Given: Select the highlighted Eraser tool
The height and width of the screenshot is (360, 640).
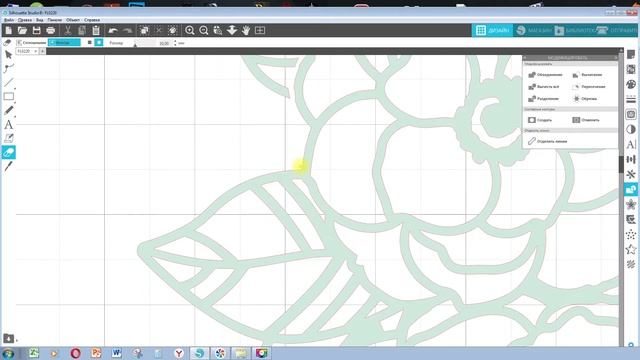Looking at the screenshot, I should [9, 152].
